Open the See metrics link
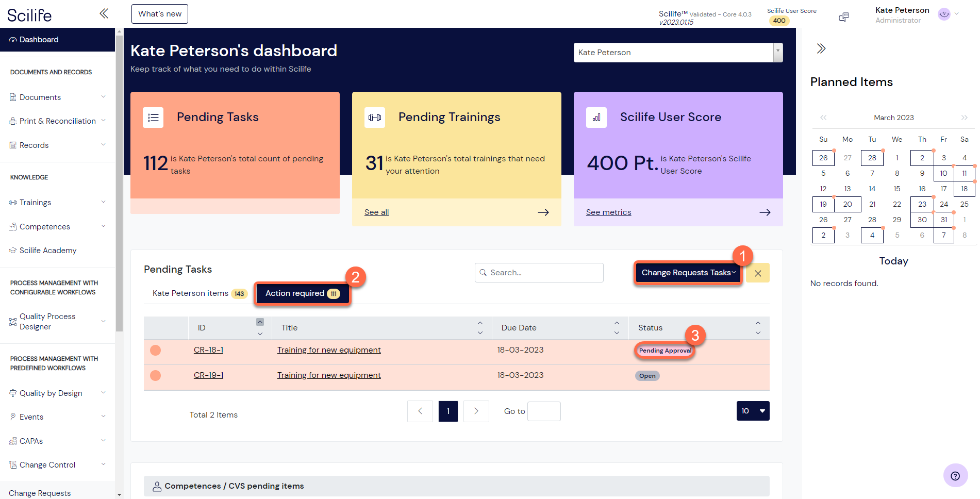 (608, 212)
